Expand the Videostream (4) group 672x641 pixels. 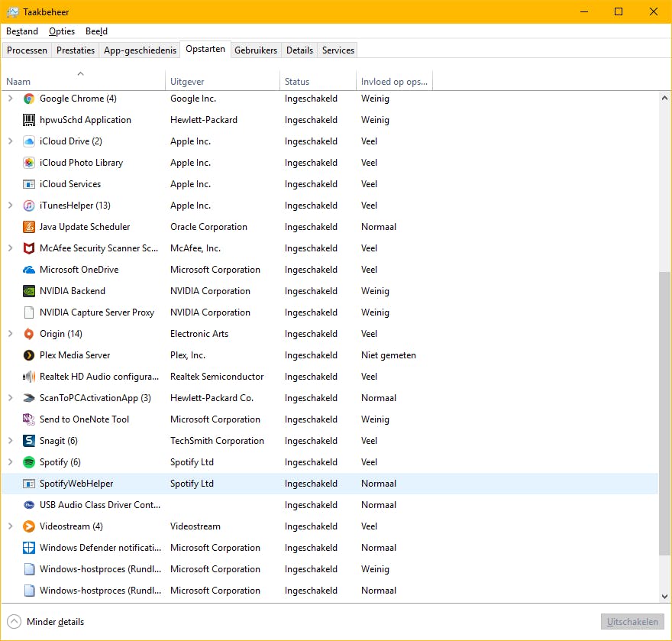click(x=11, y=526)
